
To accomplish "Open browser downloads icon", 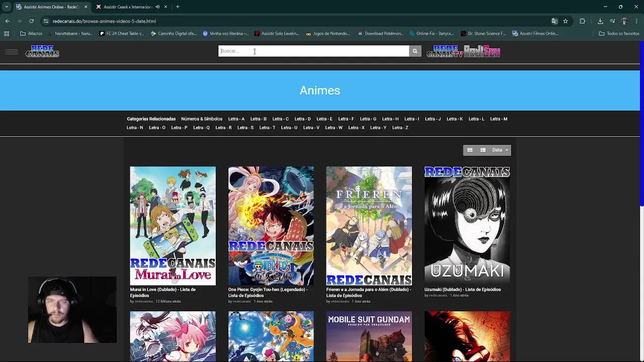I will [600, 21].
